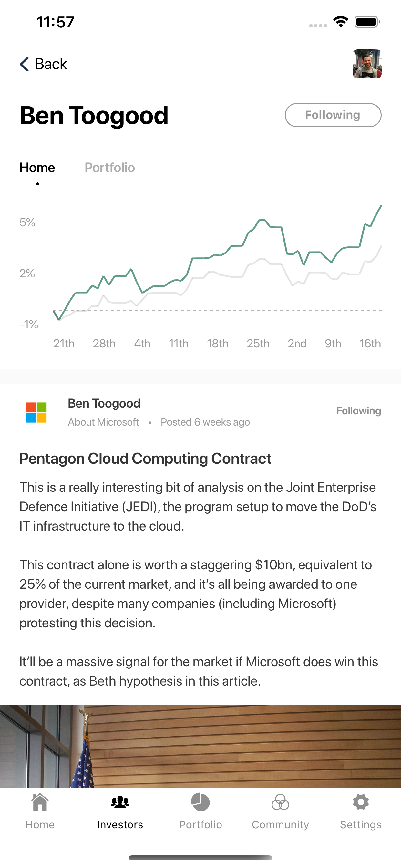Toggle the Following button beside Ben Toogood
Image resolution: width=401 pixels, height=868 pixels.
(x=333, y=115)
